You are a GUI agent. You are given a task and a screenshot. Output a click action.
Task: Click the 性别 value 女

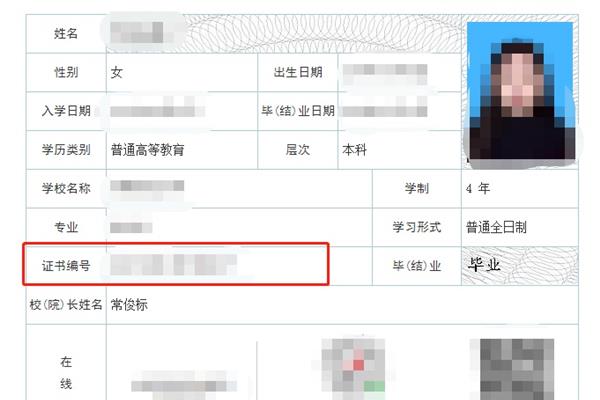[x=117, y=72]
